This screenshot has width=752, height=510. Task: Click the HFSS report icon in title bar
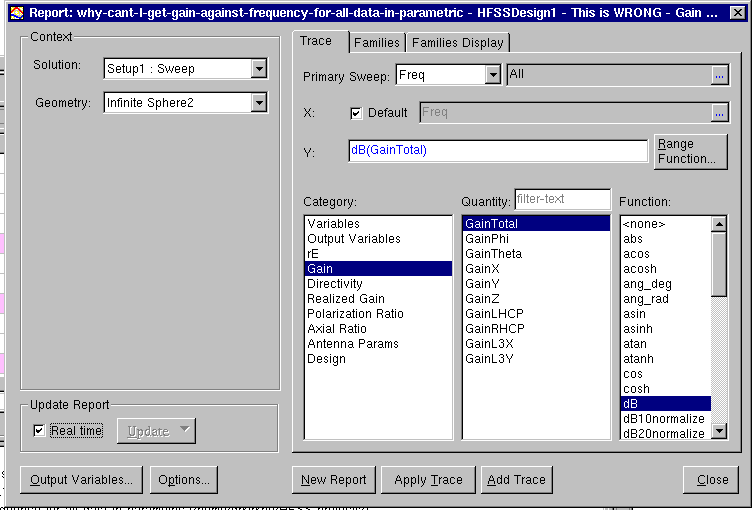tap(17, 12)
